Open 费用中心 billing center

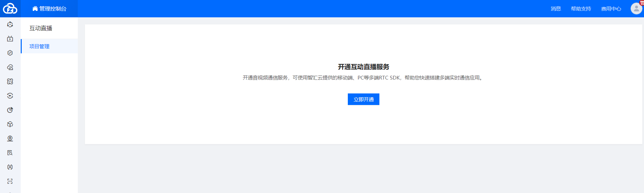pyautogui.click(x=611, y=8)
